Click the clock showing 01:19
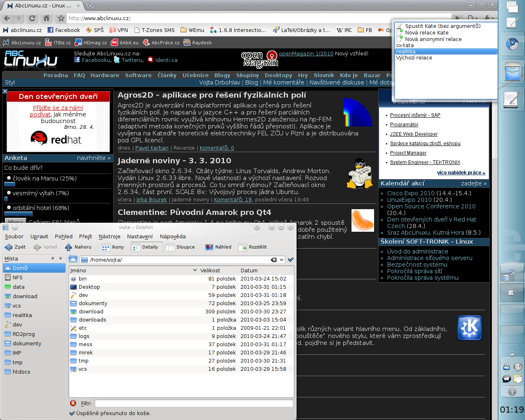The image size is (525, 420). [x=512, y=409]
